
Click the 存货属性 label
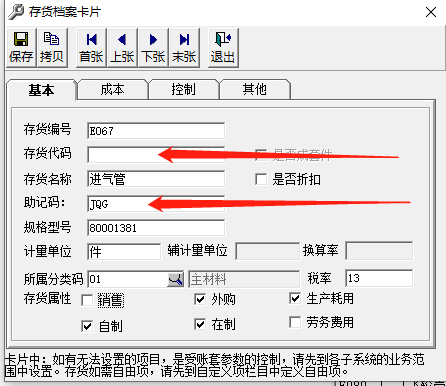[47, 298]
